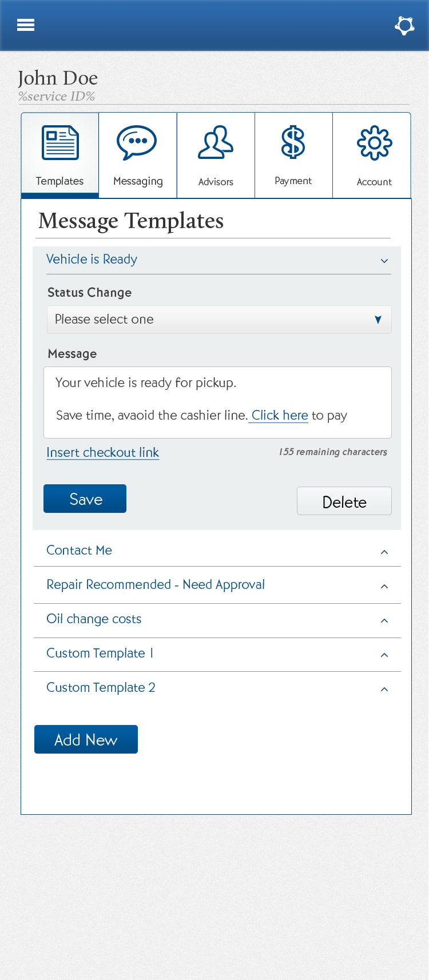Image resolution: width=429 pixels, height=980 pixels.
Task: Open the hamburger menu
Action: click(x=26, y=25)
